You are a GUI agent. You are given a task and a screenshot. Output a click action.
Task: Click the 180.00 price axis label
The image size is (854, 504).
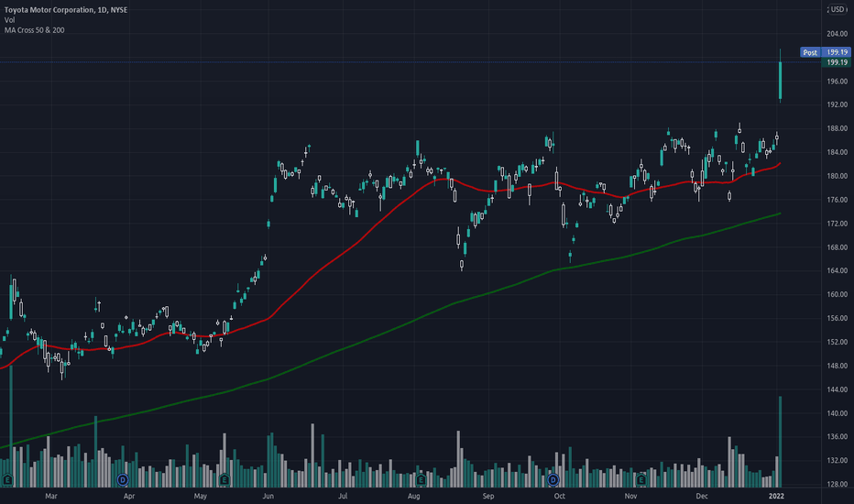click(x=838, y=176)
